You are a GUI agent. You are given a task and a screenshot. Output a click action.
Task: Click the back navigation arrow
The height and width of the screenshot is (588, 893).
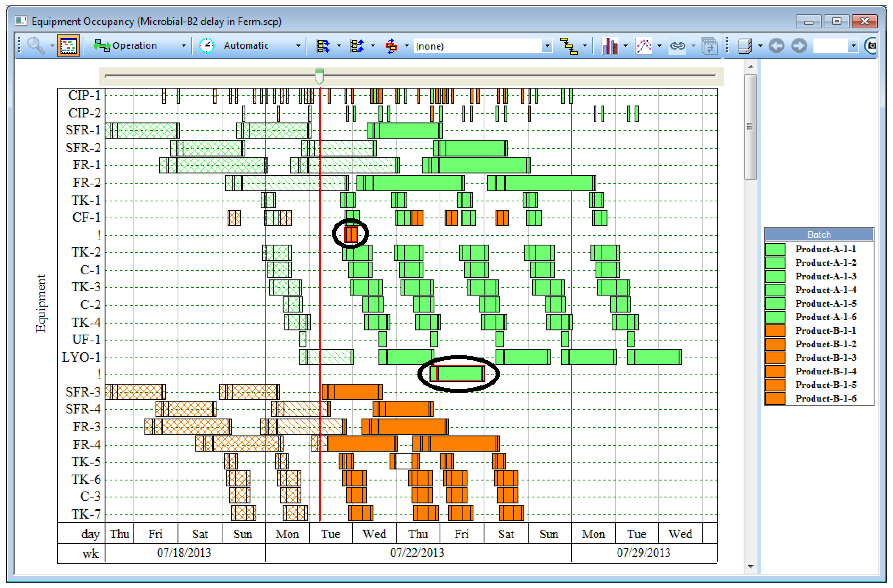point(776,46)
